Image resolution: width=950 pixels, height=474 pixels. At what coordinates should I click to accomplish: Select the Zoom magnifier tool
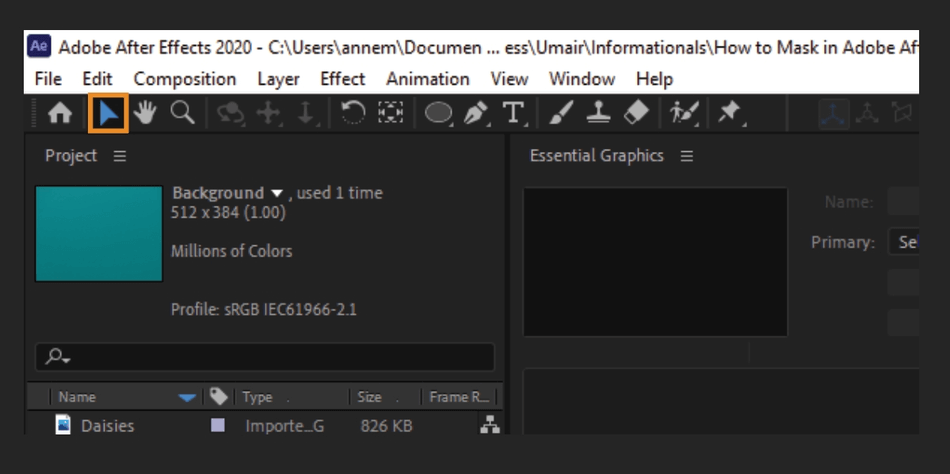(182, 113)
